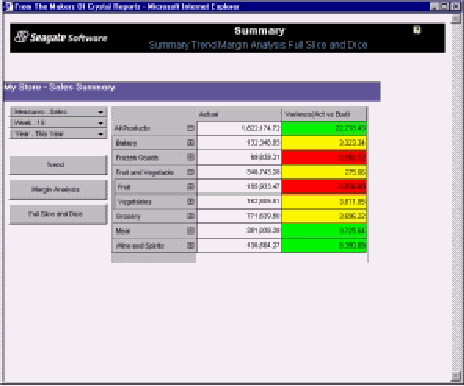The image size is (464, 386).
Task: Expand the Meat row drill icon
Action: coord(191,231)
